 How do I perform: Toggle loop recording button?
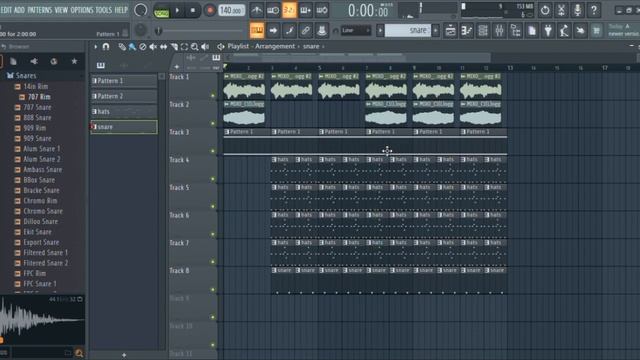(x=322, y=10)
